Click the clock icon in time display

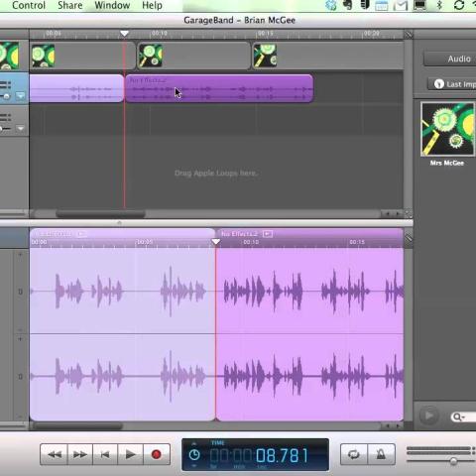point(194,455)
